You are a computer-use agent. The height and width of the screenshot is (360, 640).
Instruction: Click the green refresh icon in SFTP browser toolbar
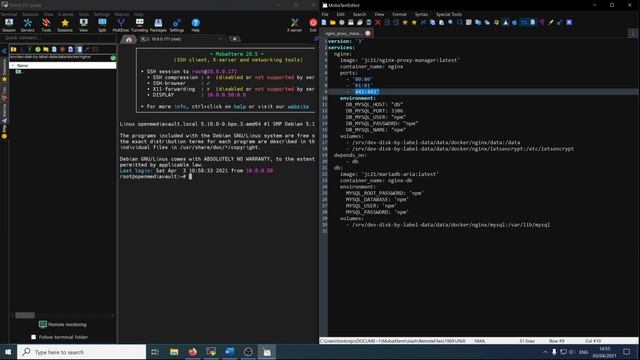click(x=38, y=49)
